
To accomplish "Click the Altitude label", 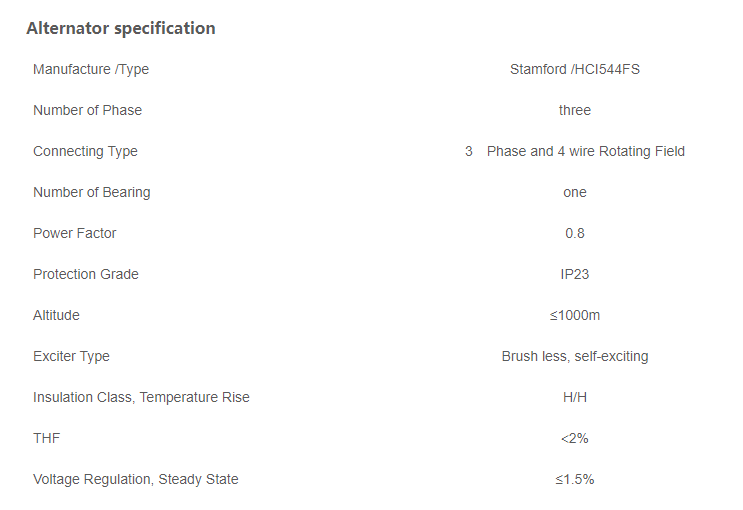I will click(x=56, y=315).
